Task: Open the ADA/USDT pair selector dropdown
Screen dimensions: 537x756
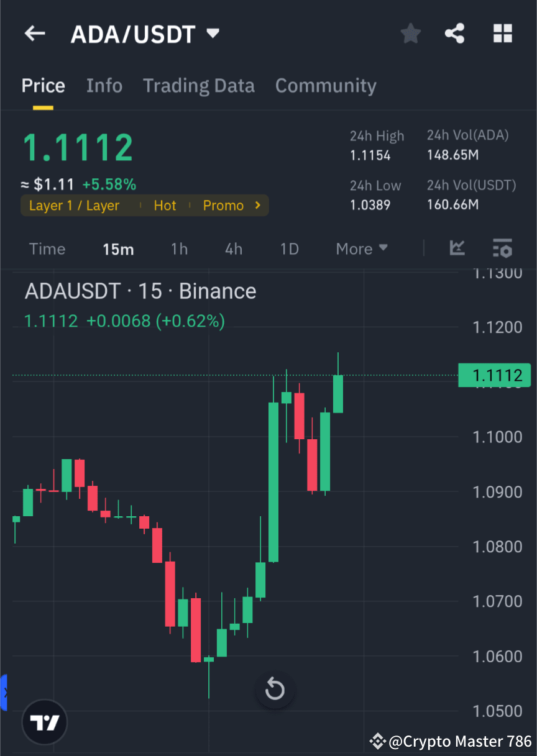Action: pyautogui.click(x=144, y=34)
